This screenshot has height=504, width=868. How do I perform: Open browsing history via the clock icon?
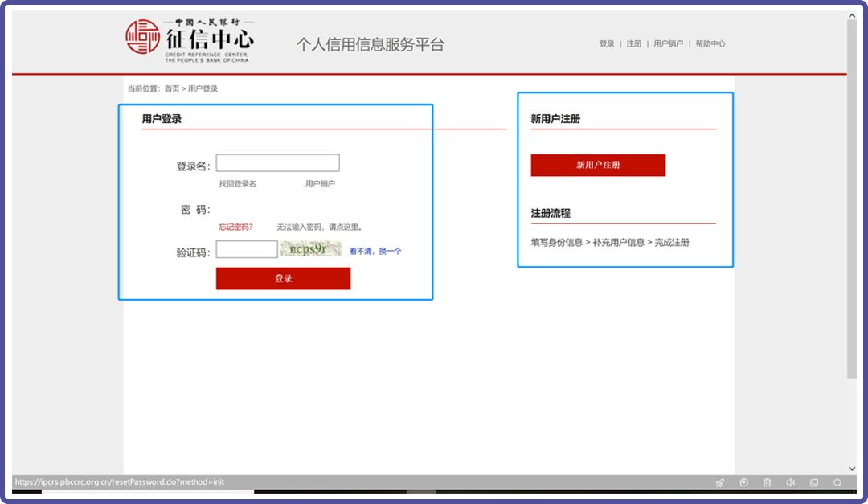point(743,482)
